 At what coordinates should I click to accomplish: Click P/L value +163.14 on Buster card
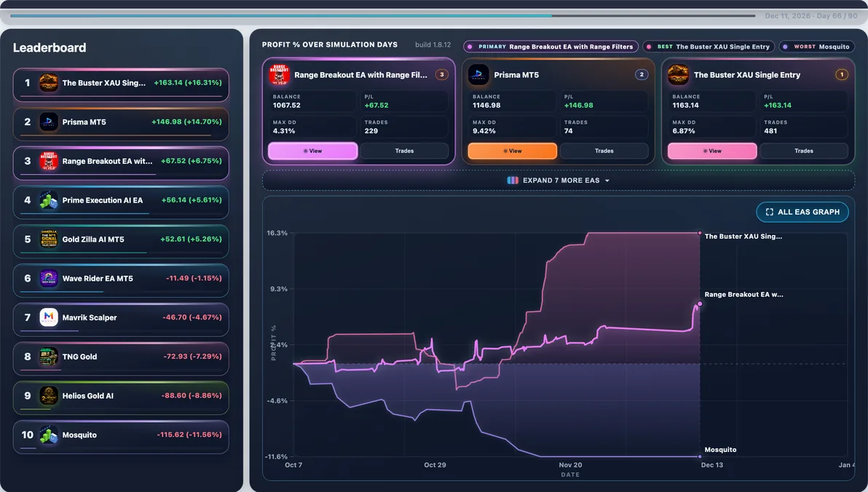(777, 105)
